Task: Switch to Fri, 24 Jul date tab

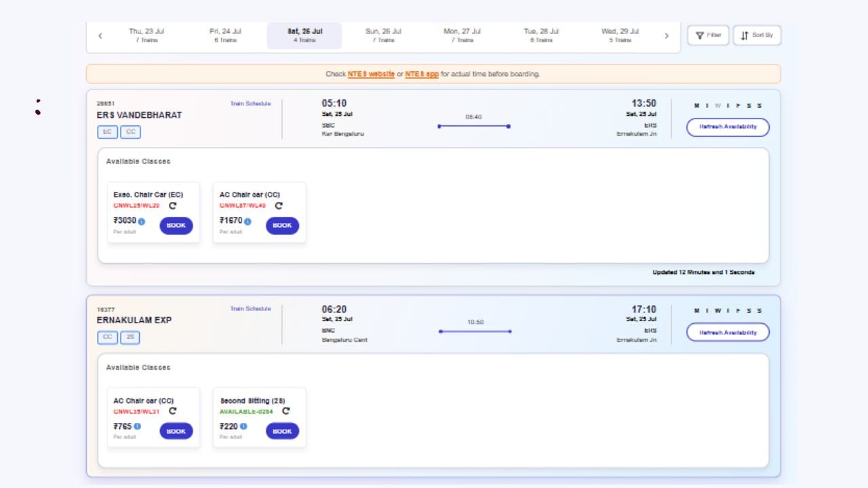Action: click(x=225, y=35)
